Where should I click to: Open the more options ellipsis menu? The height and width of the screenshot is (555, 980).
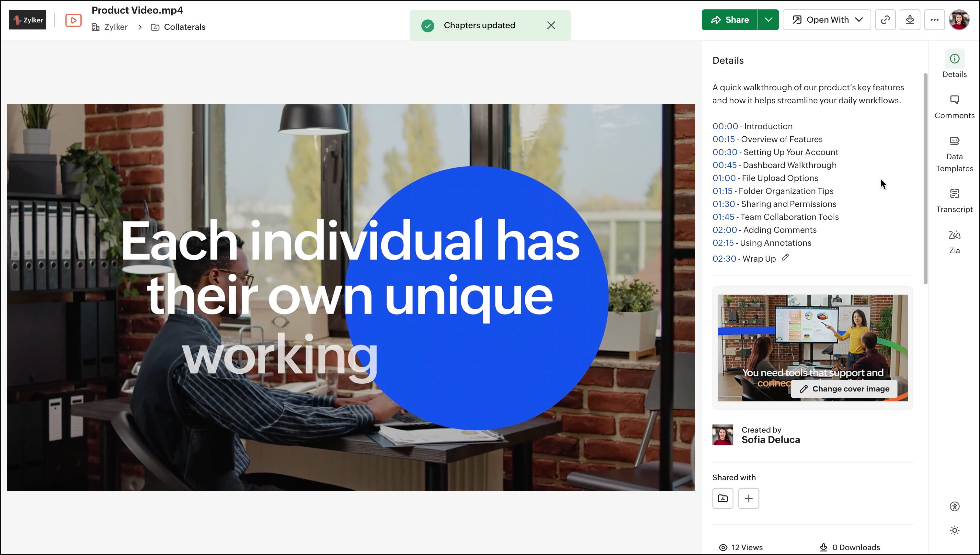tap(934, 20)
